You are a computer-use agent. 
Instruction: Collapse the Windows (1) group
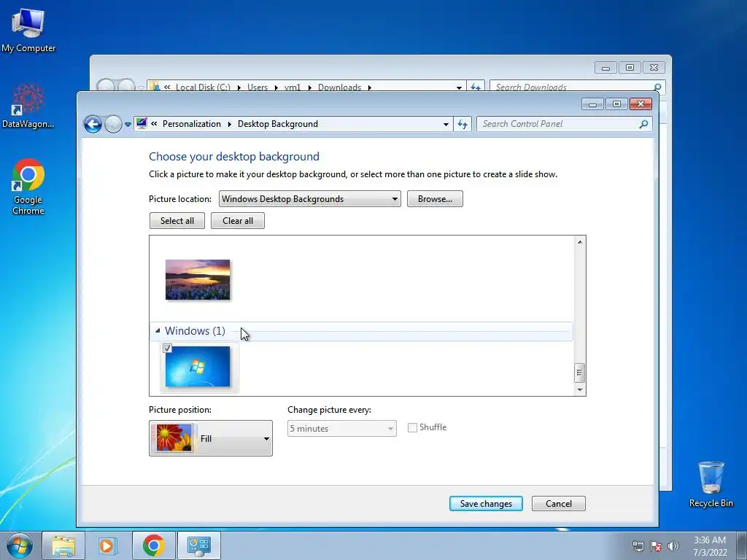point(158,330)
